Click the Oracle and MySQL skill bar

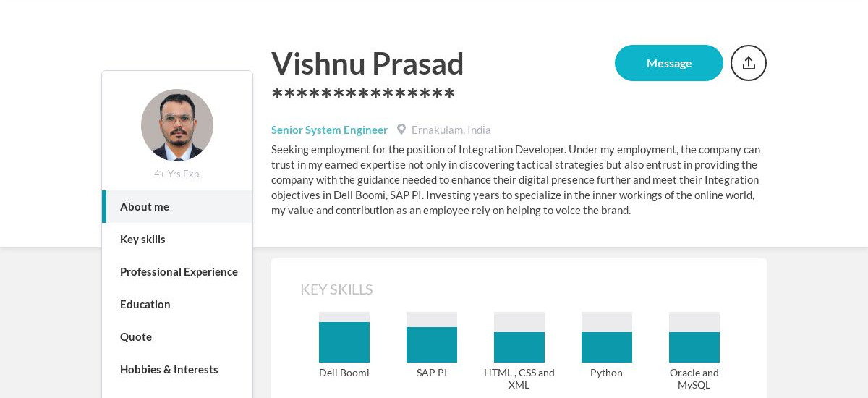coord(694,337)
